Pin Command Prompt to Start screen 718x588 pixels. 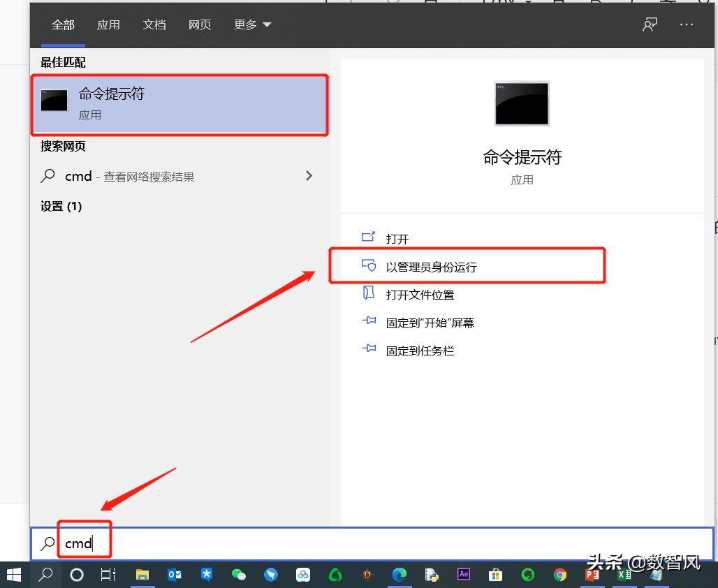(430, 323)
